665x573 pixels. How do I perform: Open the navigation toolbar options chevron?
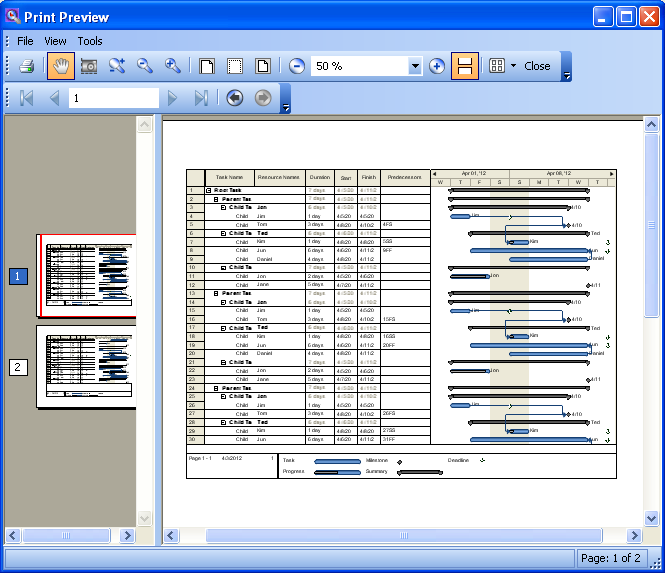[x=286, y=105]
